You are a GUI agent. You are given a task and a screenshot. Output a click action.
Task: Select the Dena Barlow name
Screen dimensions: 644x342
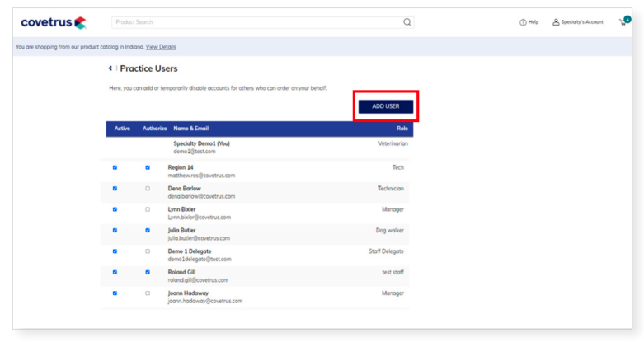tap(185, 189)
